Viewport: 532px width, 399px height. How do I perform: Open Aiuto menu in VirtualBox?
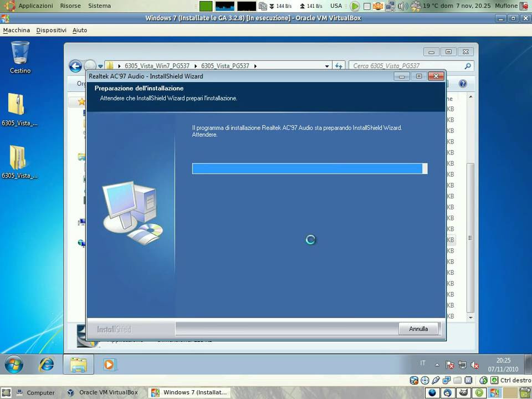tap(80, 30)
